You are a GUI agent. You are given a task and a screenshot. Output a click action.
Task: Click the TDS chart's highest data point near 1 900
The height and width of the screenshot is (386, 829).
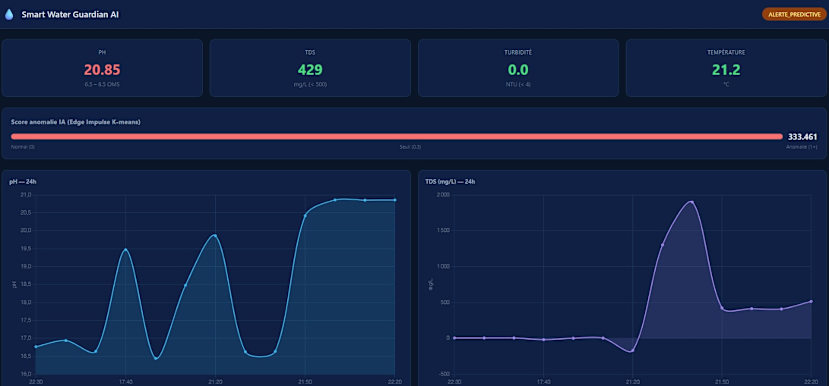coord(692,202)
